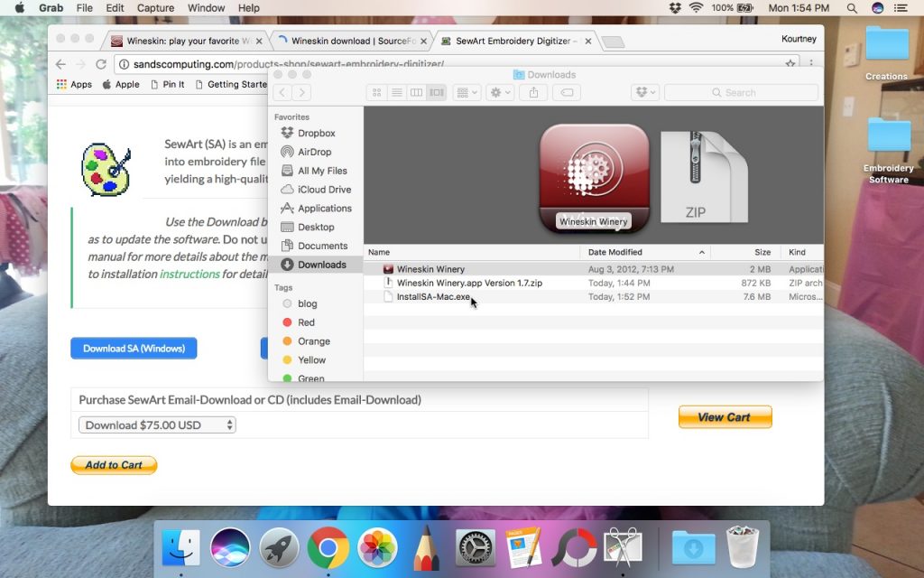The image size is (924, 578).
Task: Open Launchpad from the Dock
Action: click(280, 548)
